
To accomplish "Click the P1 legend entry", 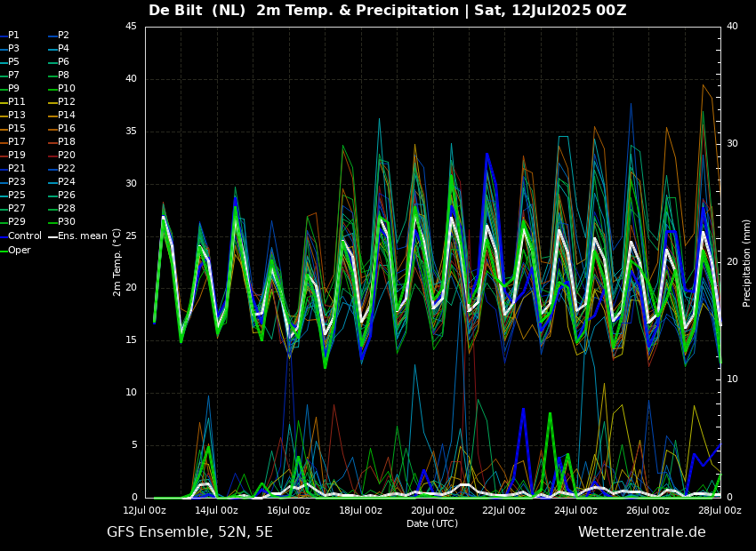I will [13, 36].
